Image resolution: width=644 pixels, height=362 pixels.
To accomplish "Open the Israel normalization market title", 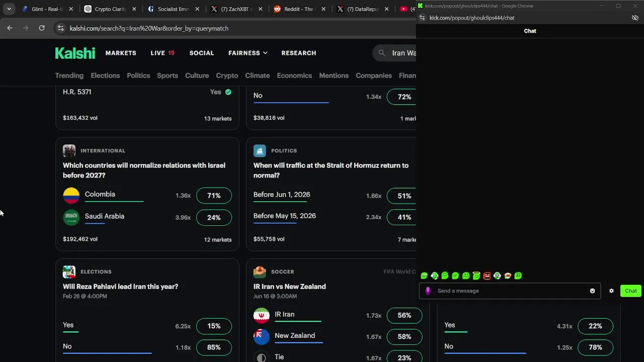I will point(144,170).
